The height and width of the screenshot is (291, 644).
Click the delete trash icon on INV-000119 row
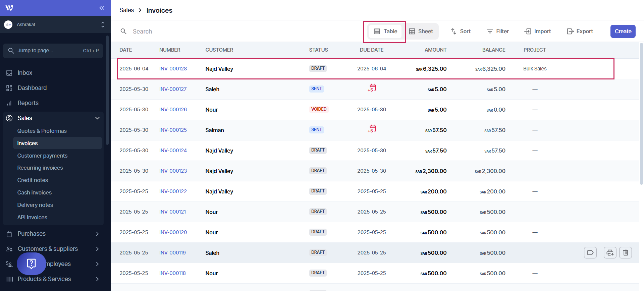625,252
